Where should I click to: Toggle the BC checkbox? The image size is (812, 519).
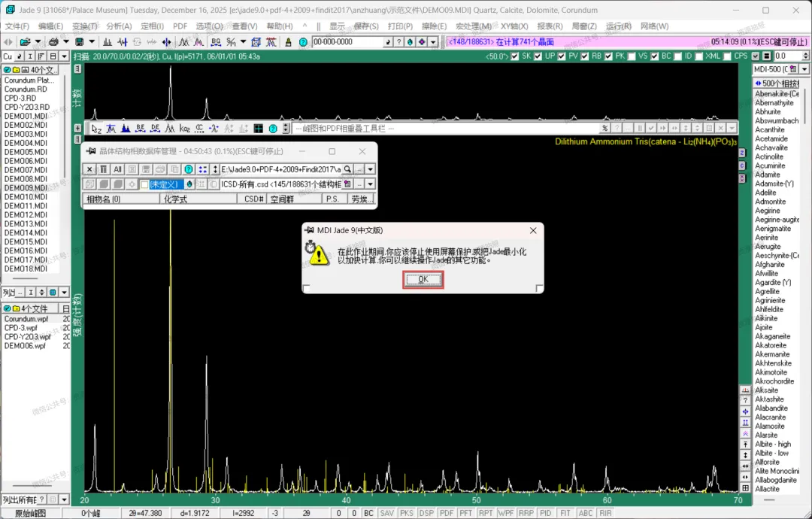coord(655,56)
